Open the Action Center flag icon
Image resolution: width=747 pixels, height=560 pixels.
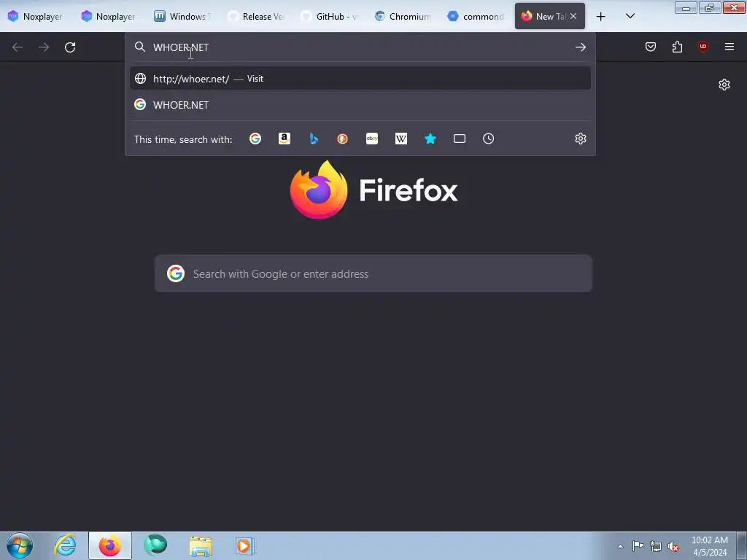tap(638, 545)
